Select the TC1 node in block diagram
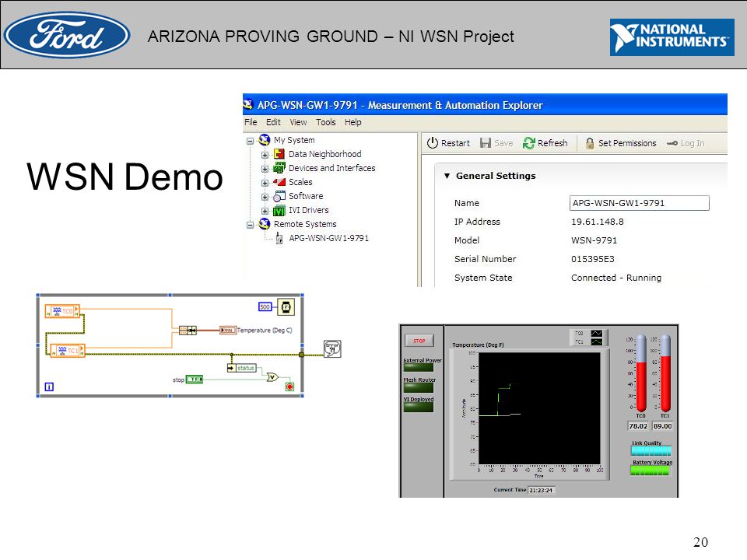This screenshot has height=560, width=747. 68,351
